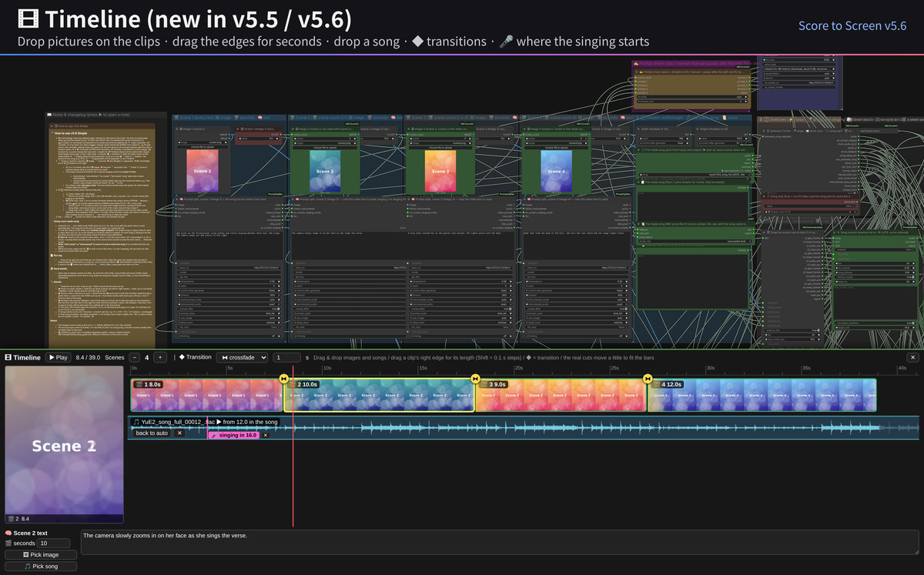Select the Scene 3 clip labeled '3 9.0s'
The height and width of the screenshot is (575, 924).
(561, 395)
